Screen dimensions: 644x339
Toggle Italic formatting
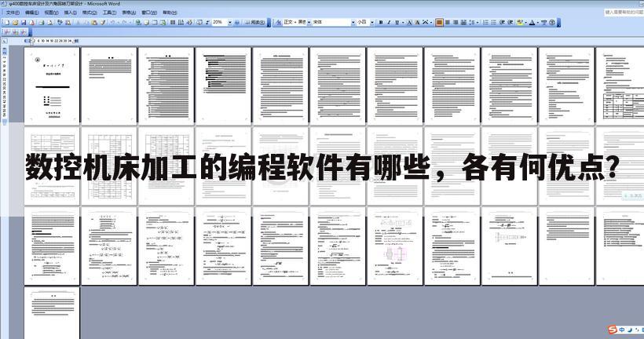(x=389, y=22)
